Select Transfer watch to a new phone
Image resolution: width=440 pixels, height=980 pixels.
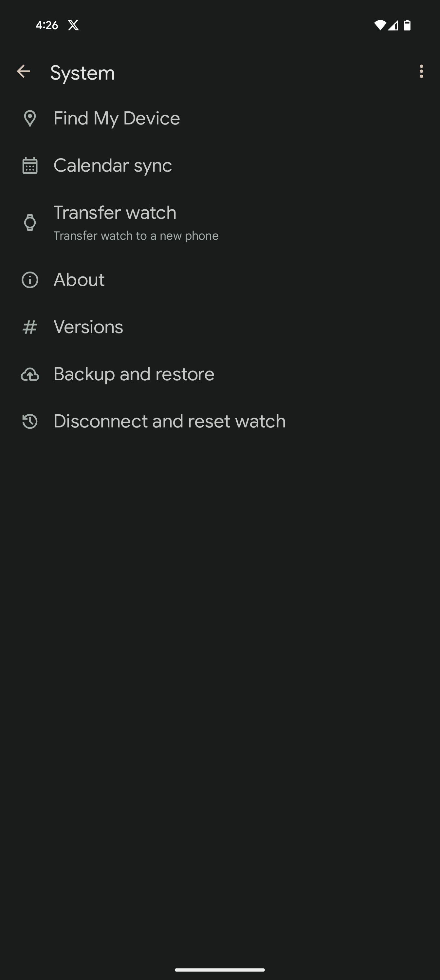(x=136, y=222)
